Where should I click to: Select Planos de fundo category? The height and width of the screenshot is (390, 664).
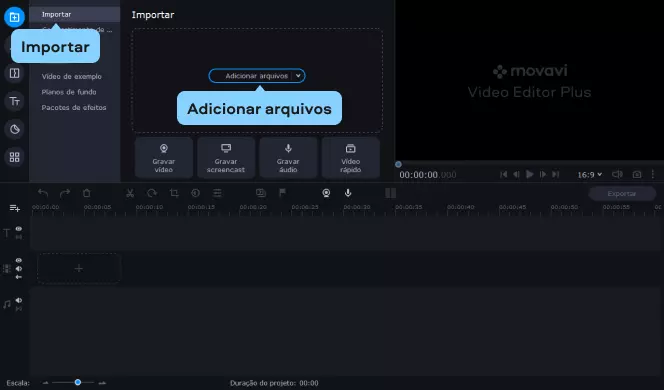[69, 92]
